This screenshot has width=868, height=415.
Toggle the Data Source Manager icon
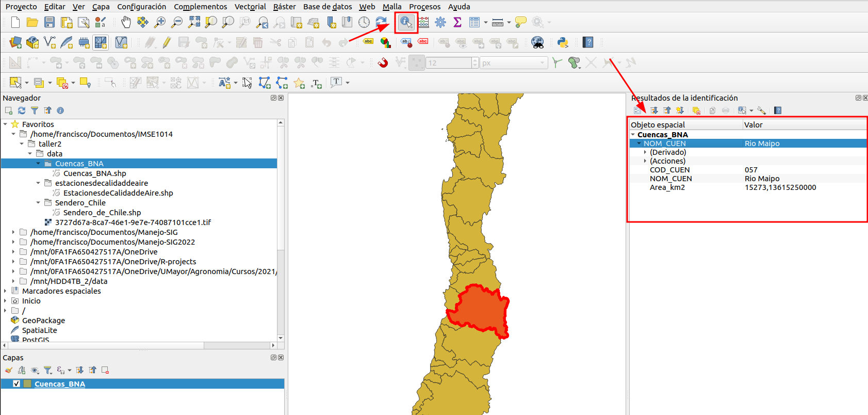(15, 42)
